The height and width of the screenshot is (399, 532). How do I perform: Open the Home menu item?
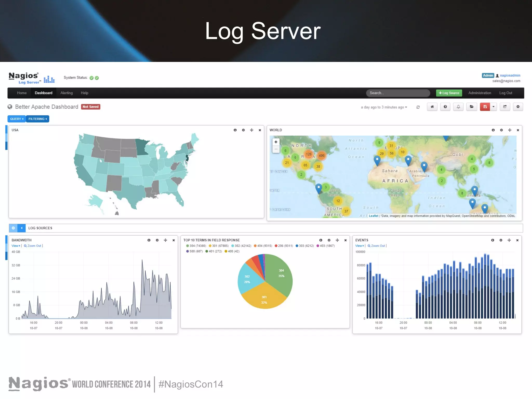pos(22,93)
